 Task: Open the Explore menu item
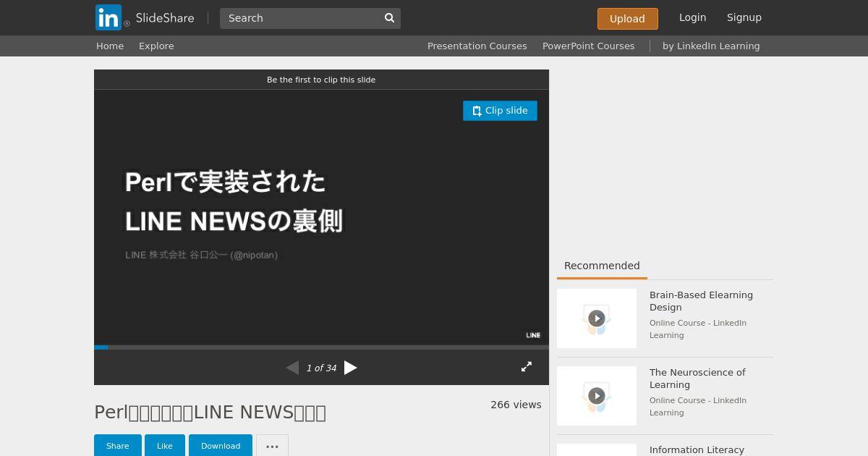point(156,46)
